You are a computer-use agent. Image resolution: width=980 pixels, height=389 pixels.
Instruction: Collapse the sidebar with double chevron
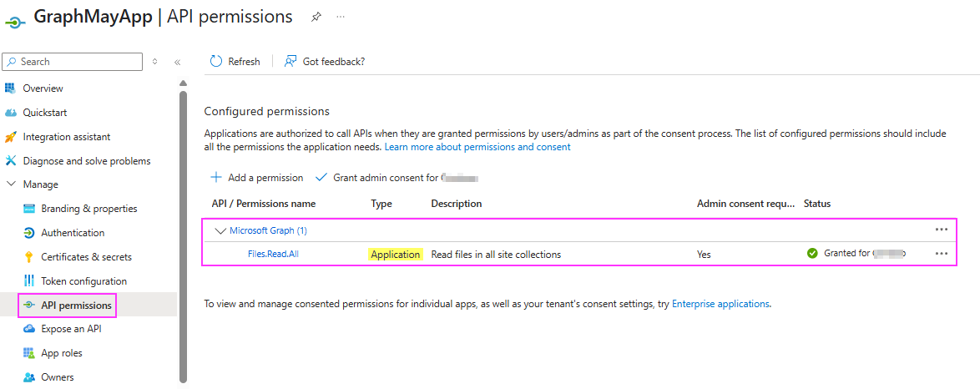pyautogui.click(x=178, y=62)
